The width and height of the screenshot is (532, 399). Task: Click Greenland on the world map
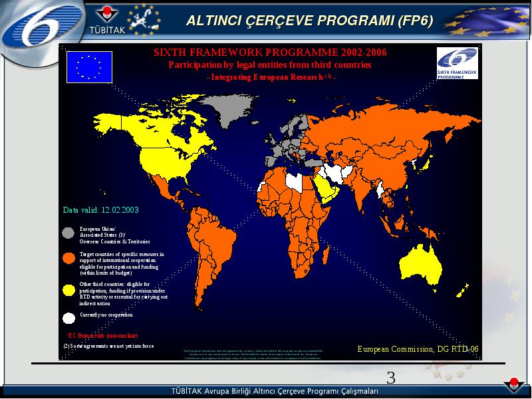pos(227,109)
